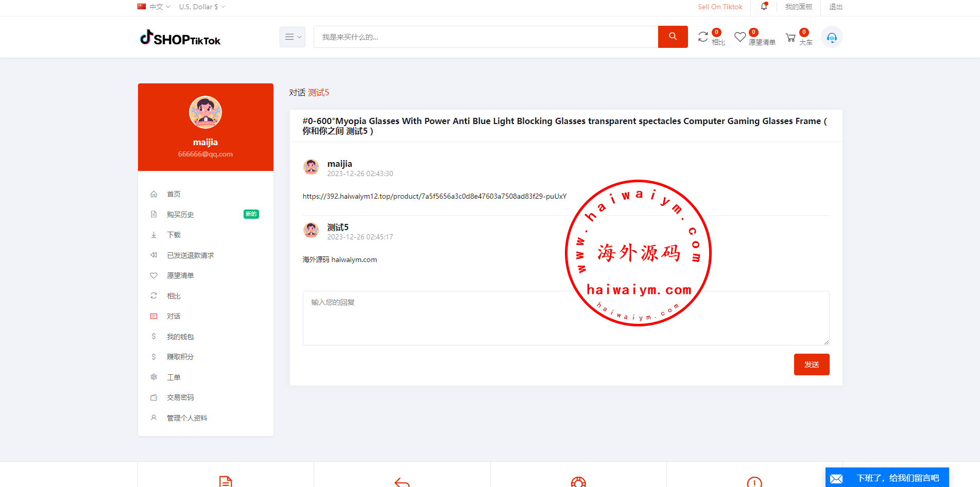Click the maijia profile avatar in sidebar
Viewport: 980px width, 487px height.
click(205, 112)
